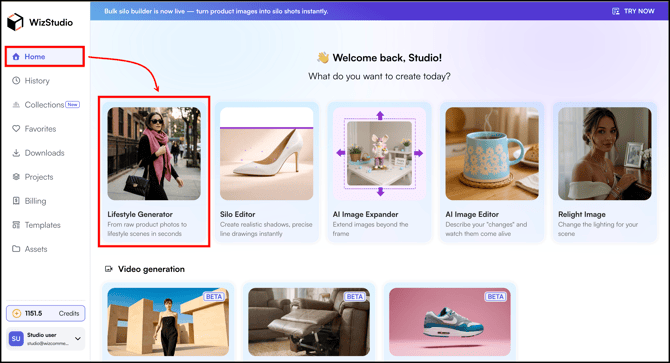Click the Collections sidebar icon
Image resolution: width=670 pixels, height=363 pixels.
pyautogui.click(x=16, y=105)
